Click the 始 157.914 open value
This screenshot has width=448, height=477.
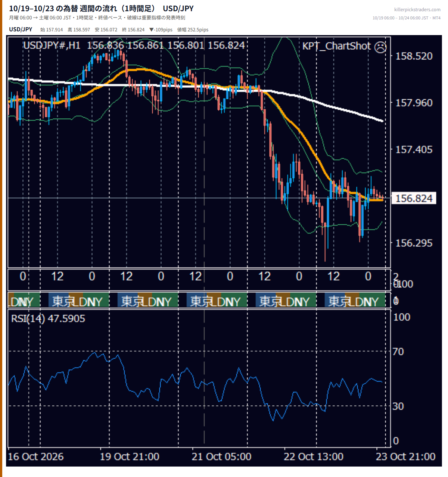(x=52, y=30)
